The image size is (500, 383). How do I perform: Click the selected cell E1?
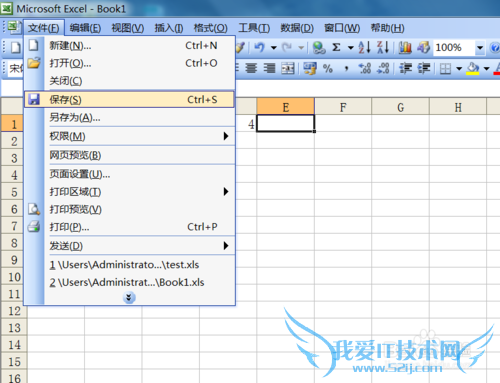pos(286,124)
